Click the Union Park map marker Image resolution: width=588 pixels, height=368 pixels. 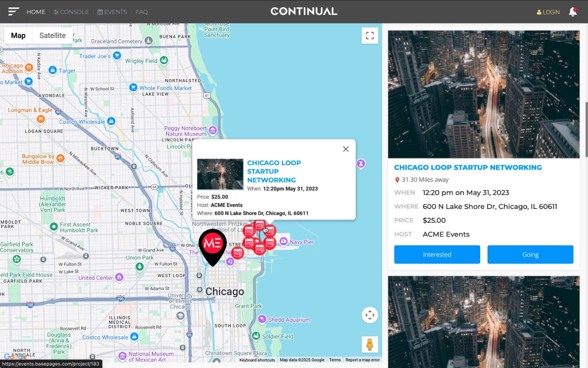coord(140,266)
